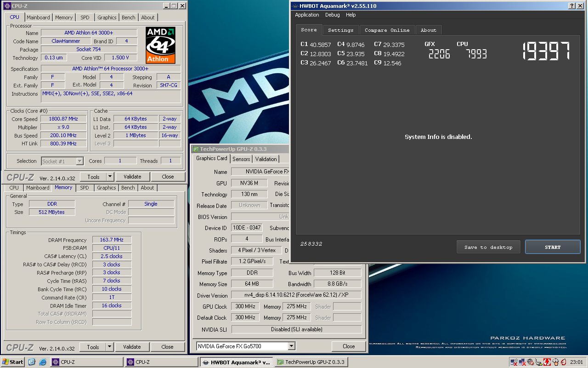Open the GeForce FX Go5700 card dropdown
Viewport: 588px width, 368px height.
tap(292, 346)
